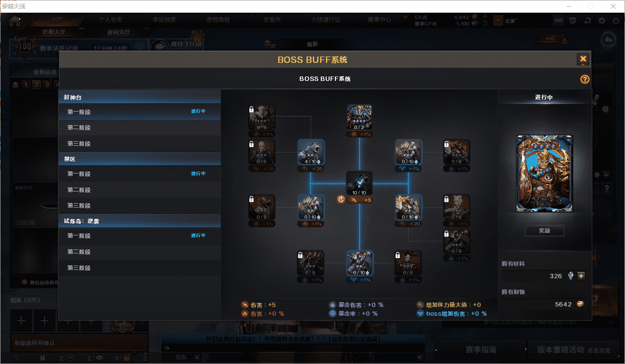Click the coin icon beside 5642
Image resolution: width=625 pixels, height=364 pixels.
(x=580, y=304)
